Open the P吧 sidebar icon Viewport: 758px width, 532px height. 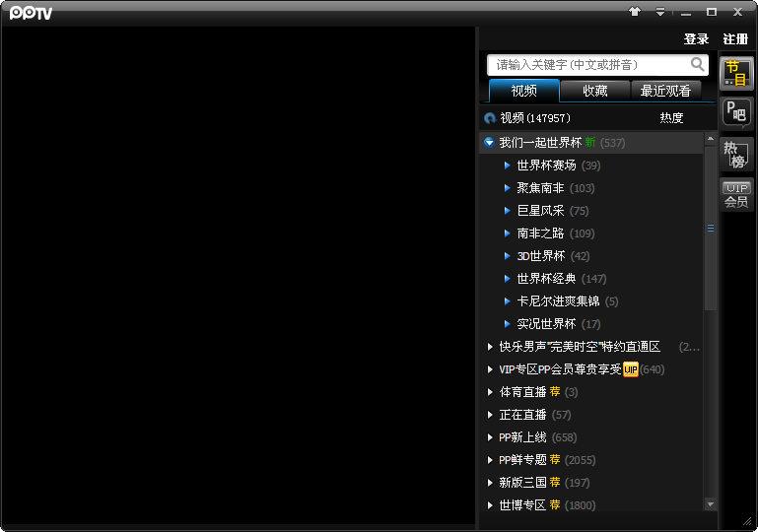tap(736, 112)
